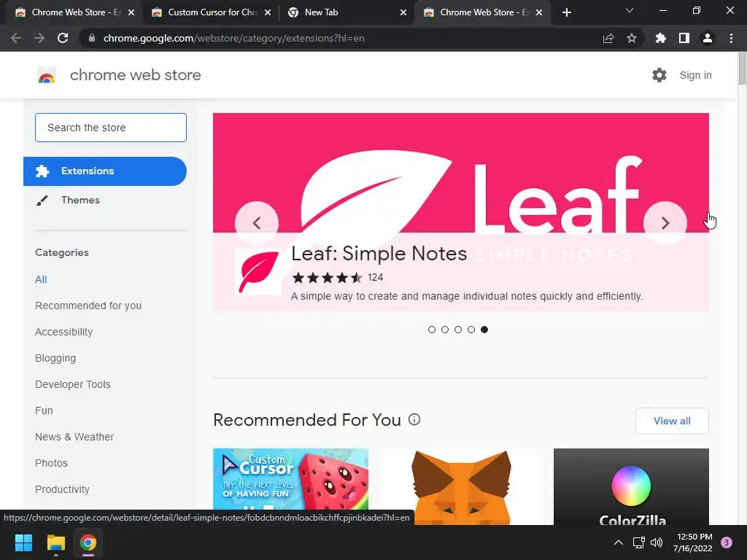Open Recommended For You info icon
The height and width of the screenshot is (560, 747).
[414, 419]
